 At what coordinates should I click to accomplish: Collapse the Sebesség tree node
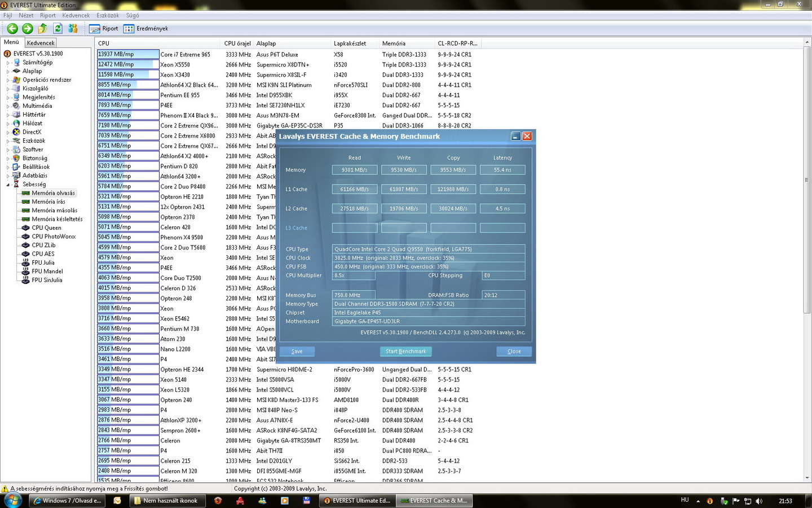(8, 185)
